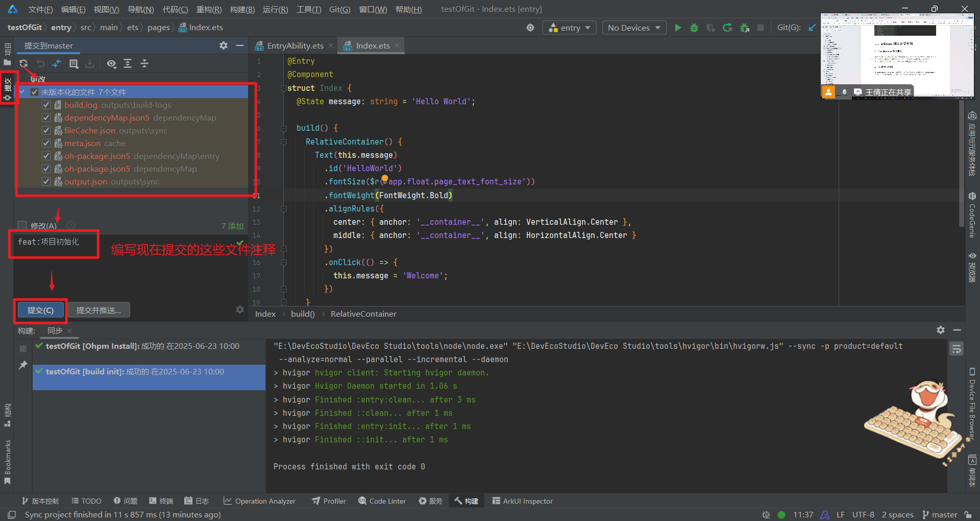980x521 pixels.
Task: Toggle soft-wrap icon in build output
Action: pyautogui.click(x=957, y=349)
